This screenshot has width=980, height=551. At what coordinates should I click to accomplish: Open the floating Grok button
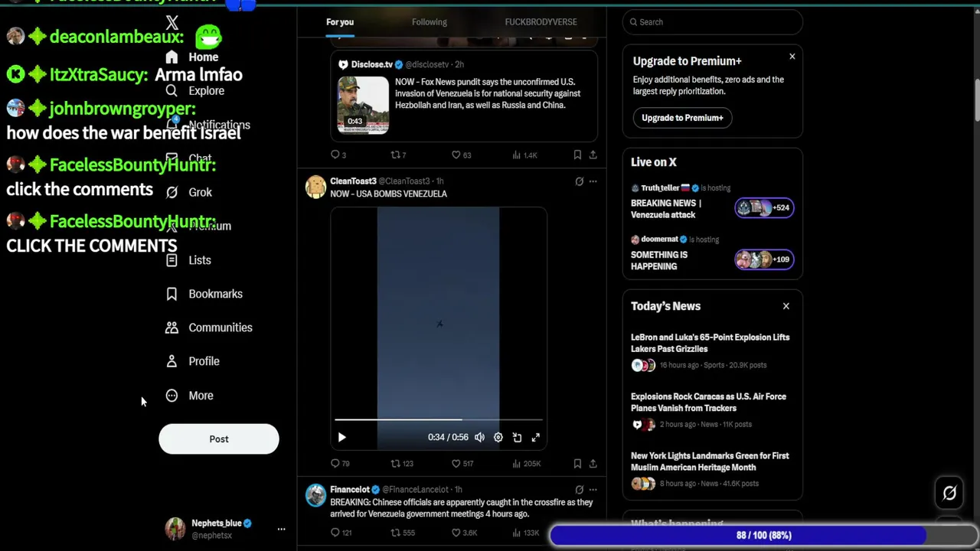949,494
